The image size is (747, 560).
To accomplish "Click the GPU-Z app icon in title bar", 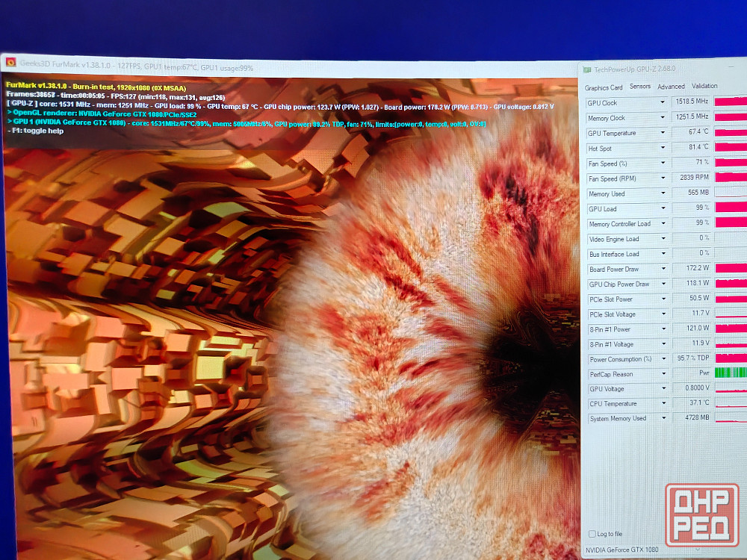I will point(587,69).
